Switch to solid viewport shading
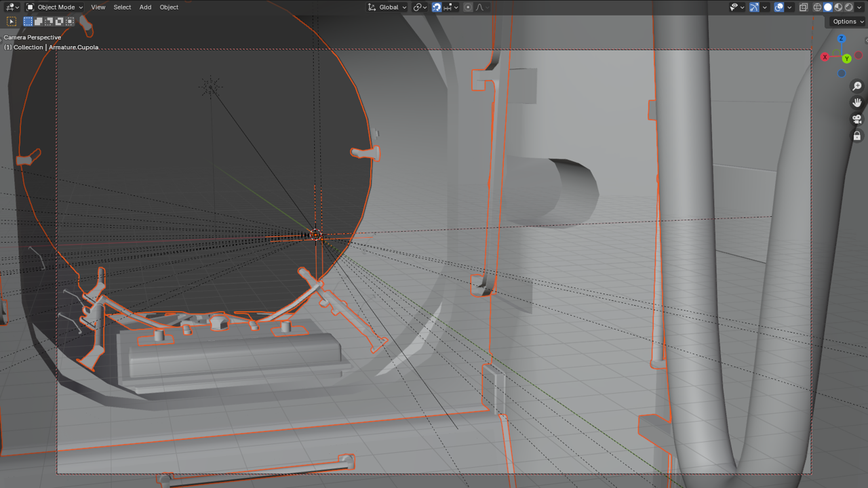Image resolution: width=868 pixels, height=488 pixels. pos(828,7)
